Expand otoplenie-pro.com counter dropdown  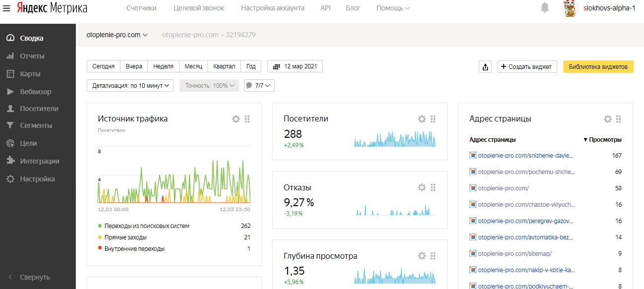117,35
